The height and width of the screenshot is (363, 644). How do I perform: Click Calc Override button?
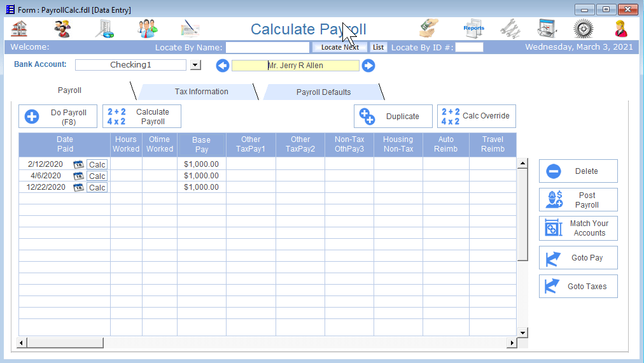click(x=477, y=117)
